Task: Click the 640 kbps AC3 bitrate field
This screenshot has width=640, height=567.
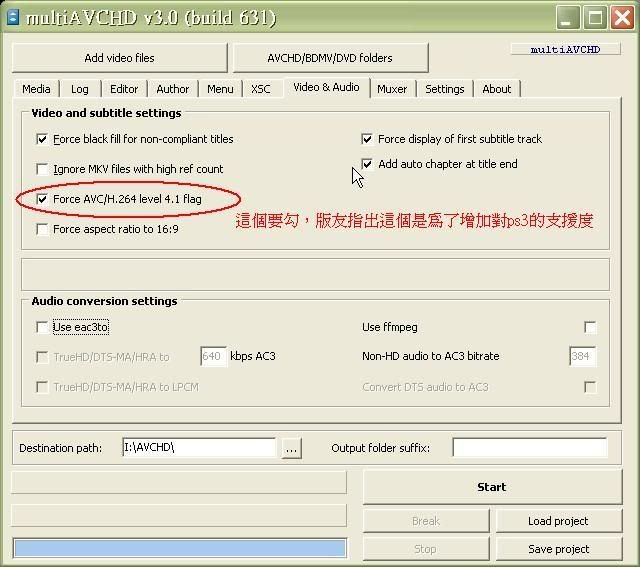Action: click(x=213, y=356)
